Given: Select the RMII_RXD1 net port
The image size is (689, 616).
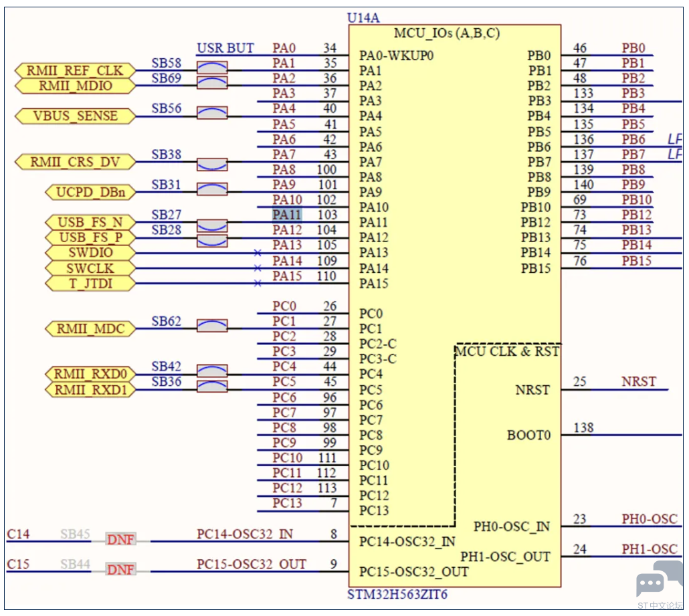Looking at the screenshot, I should click(90, 389).
